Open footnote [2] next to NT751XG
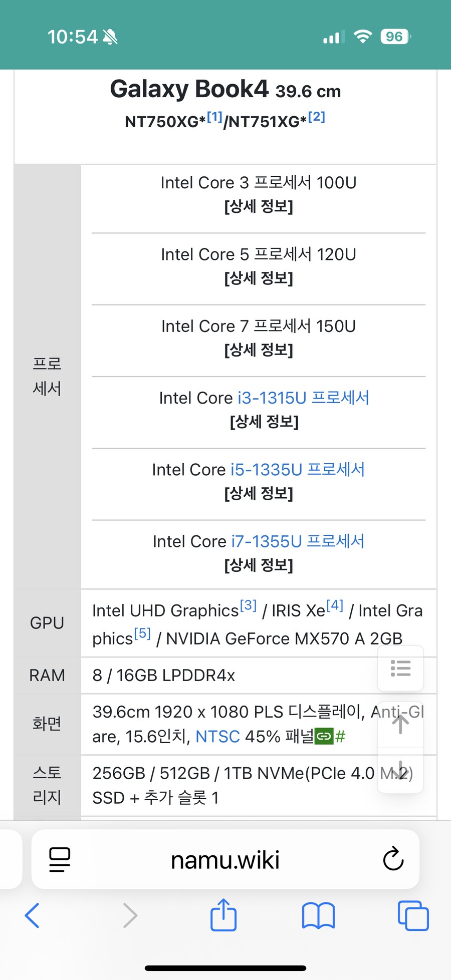The width and height of the screenshot is (451, 980). (317, 117)
